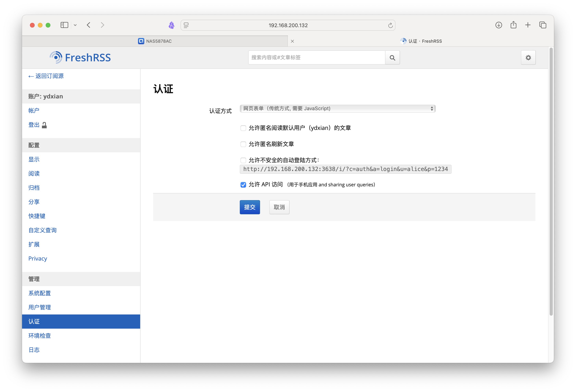Open 日志 page
Screen dimensions: 576x392
click(x=34, y=350)
